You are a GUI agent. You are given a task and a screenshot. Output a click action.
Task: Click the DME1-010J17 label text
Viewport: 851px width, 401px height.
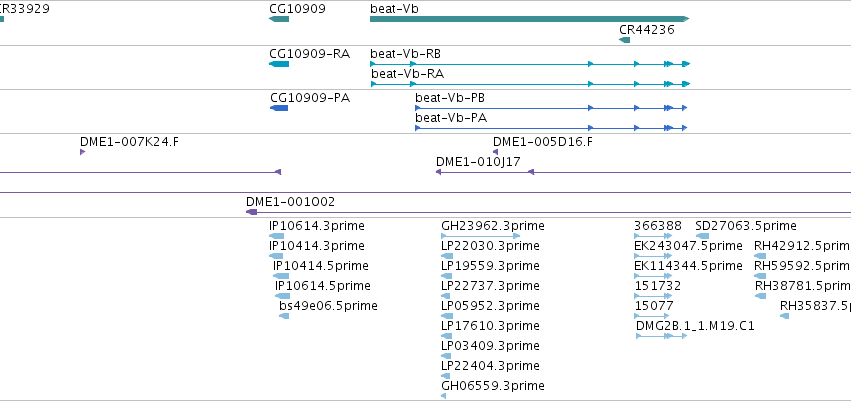478,162
